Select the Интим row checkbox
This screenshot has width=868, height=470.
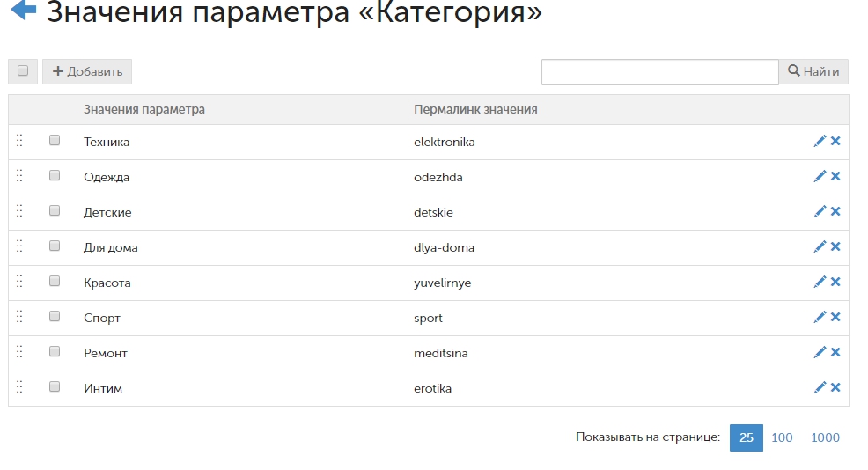coord(55,386)
